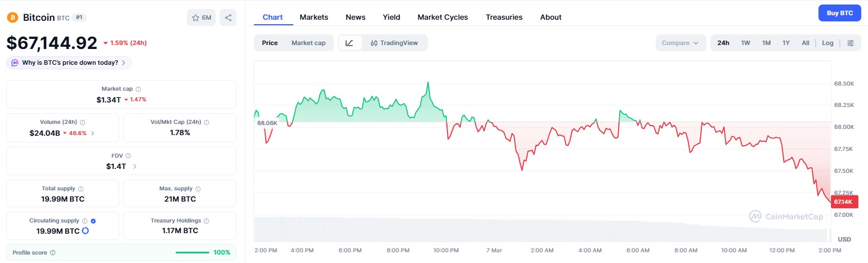Click the Vol/Mkt Cap info icon

(207, 122)
